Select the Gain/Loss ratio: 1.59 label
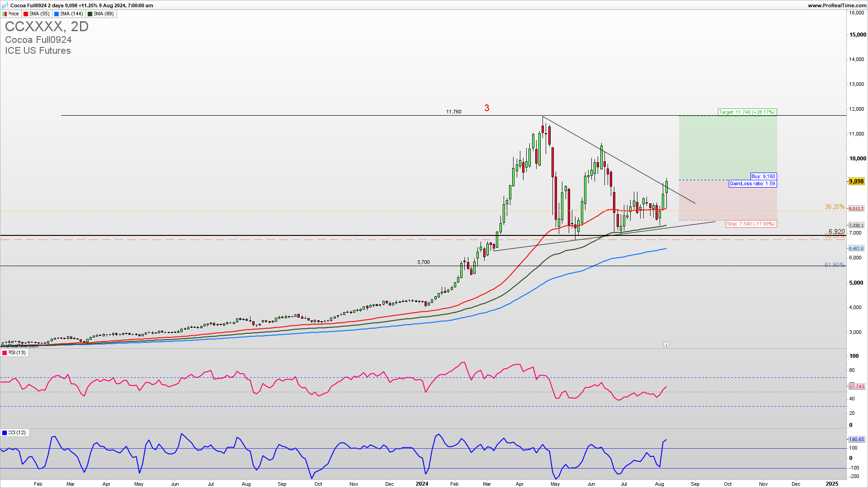The image size is (868, 488). coord(752,183)
